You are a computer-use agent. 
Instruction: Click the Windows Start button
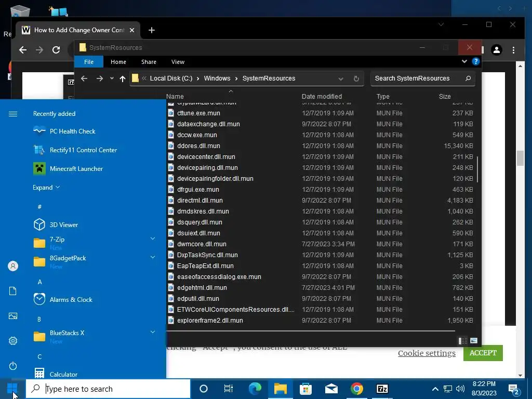pos(12,389)
